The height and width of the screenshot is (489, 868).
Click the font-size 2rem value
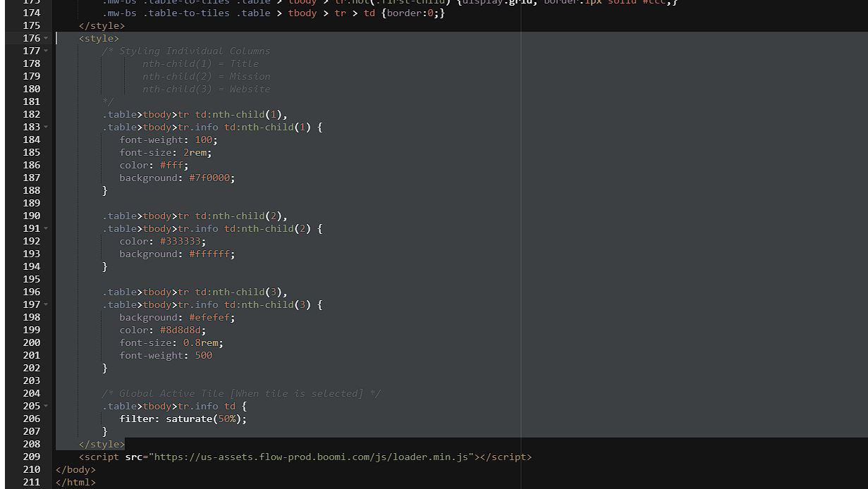click(197, 152)
